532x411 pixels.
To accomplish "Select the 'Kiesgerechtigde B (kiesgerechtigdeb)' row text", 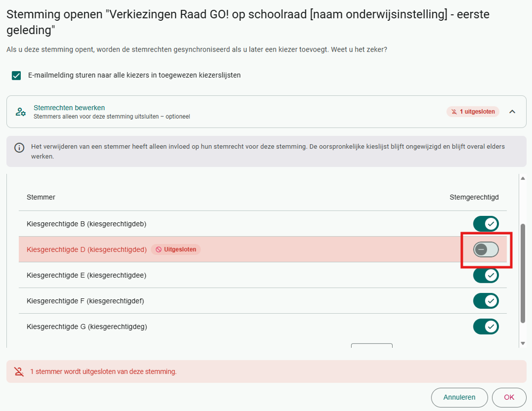I will point(87,224).
